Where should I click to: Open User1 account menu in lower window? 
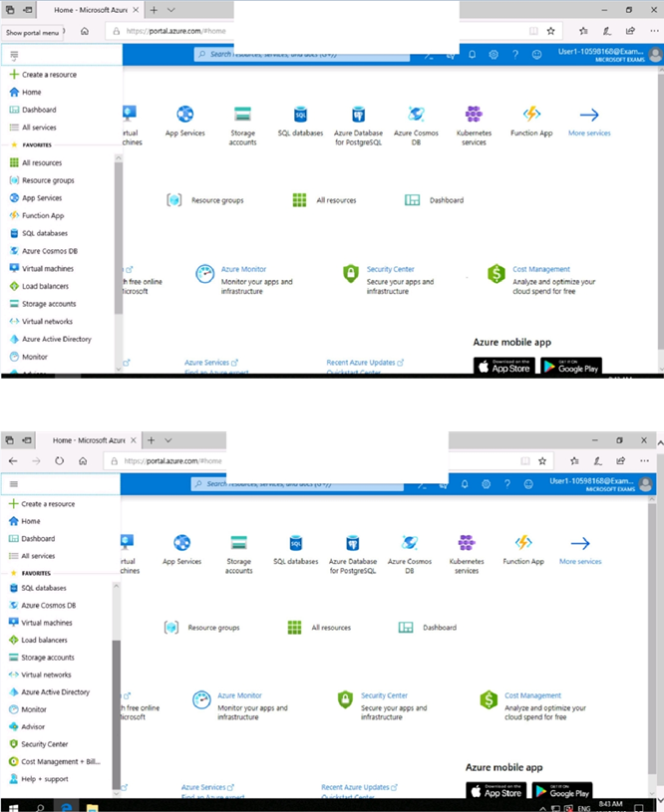tap(601, 484)
